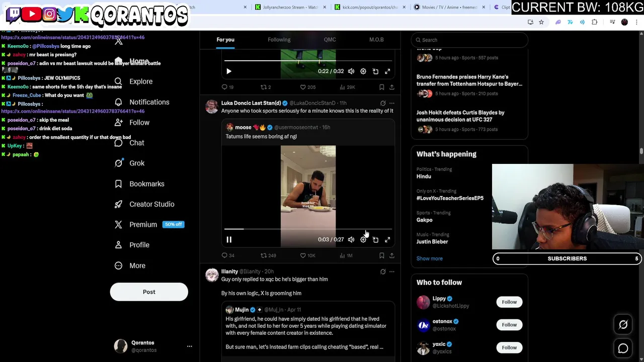The image size is (644, 362).
Task: Toggle bookmark on Luka Doncic post
Action: (382, 255)
